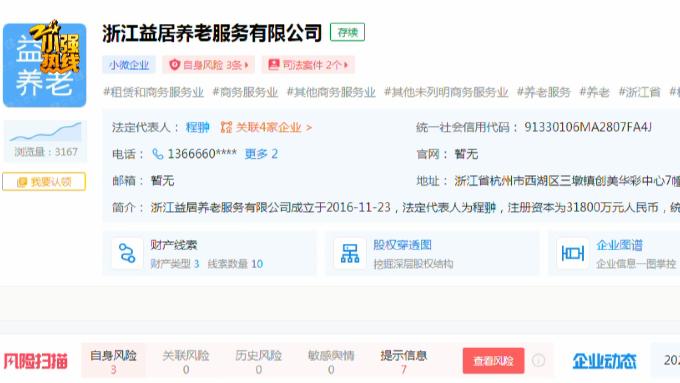Viewport: 680px width, 383px height.
Task: Select the company address text
Action: click(567, 181)
